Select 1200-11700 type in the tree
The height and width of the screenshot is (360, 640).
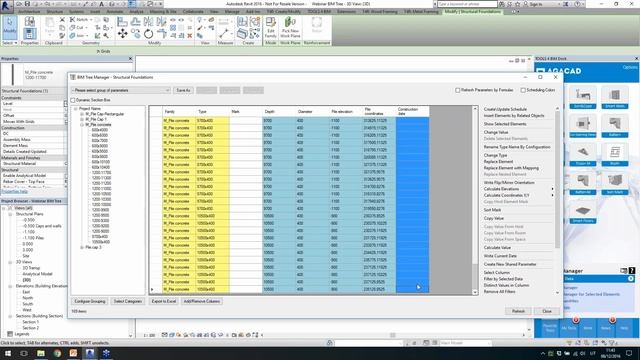tap(101, 173)
